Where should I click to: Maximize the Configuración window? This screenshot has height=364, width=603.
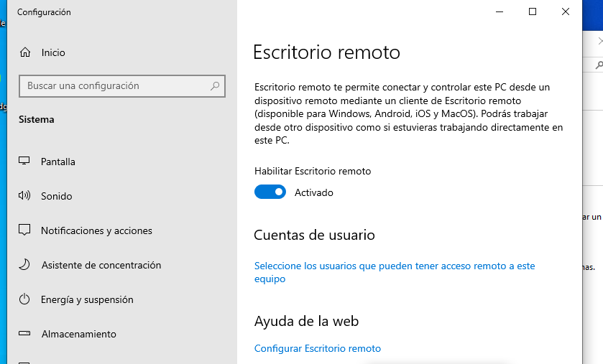coord(533,11)
